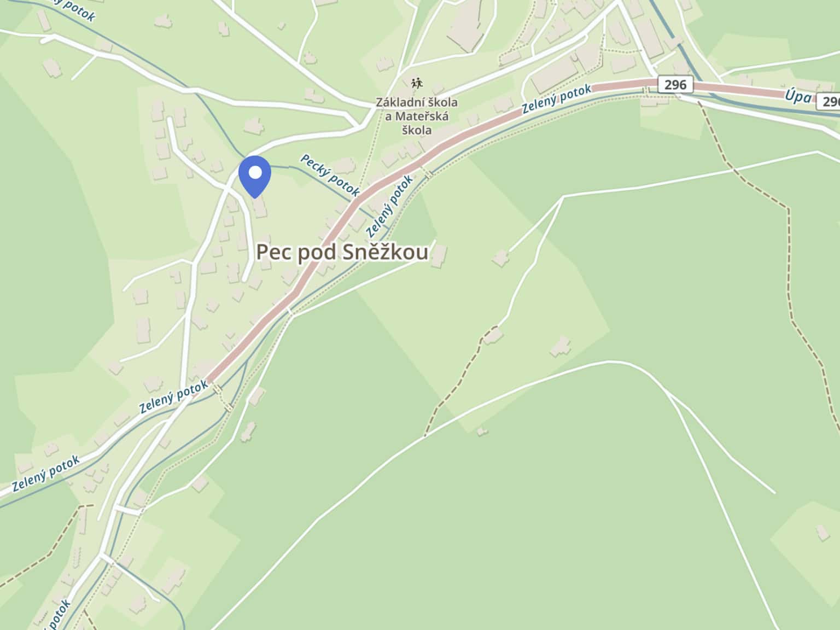Click the steeply slanted Zelený potok label near center
840x630 pixels.
click(389, 205)
